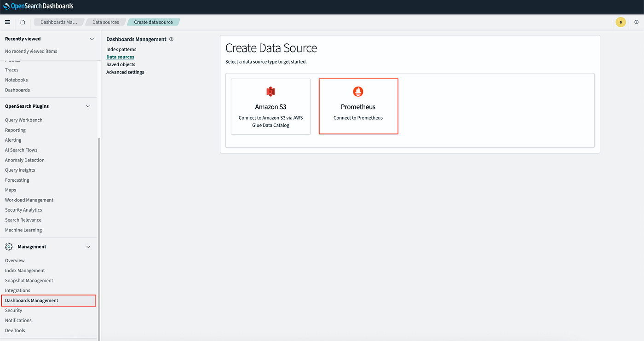Click the Prometheus flame logo icon
This screenshot has width=644, height=341.
click(358, 91)
